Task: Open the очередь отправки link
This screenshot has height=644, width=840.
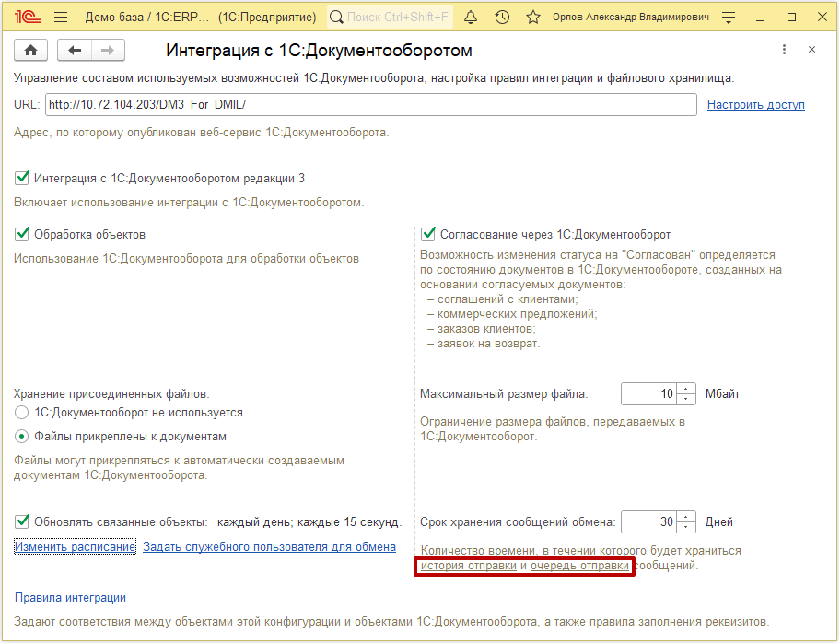Action: coord(579,566)
